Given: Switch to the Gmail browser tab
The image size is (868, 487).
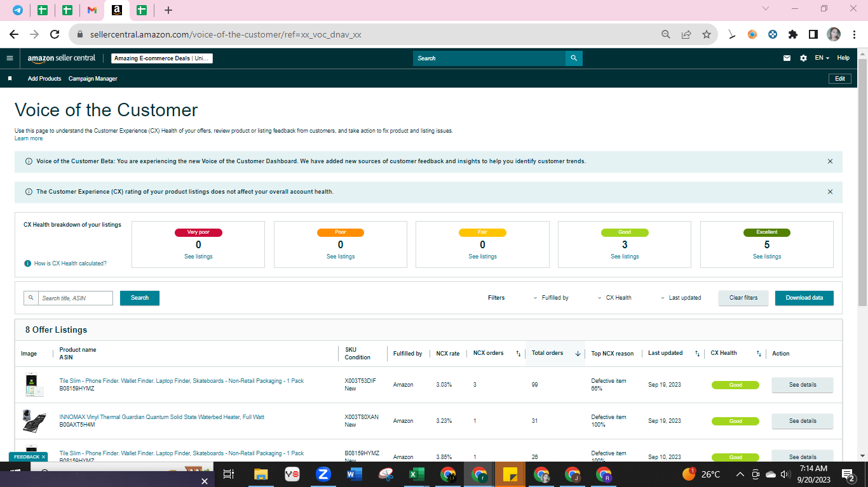Looking at the screenshot, I should tap(92, 10).
